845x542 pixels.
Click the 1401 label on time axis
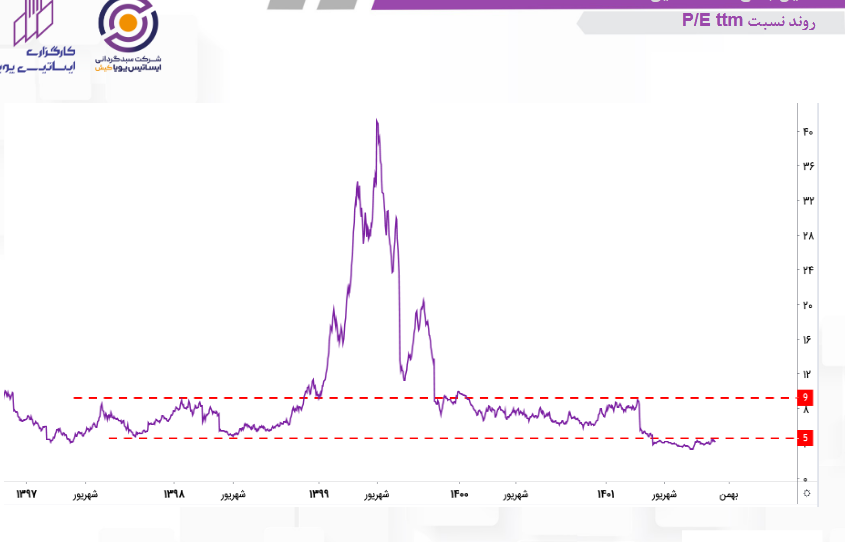[605, 494]
